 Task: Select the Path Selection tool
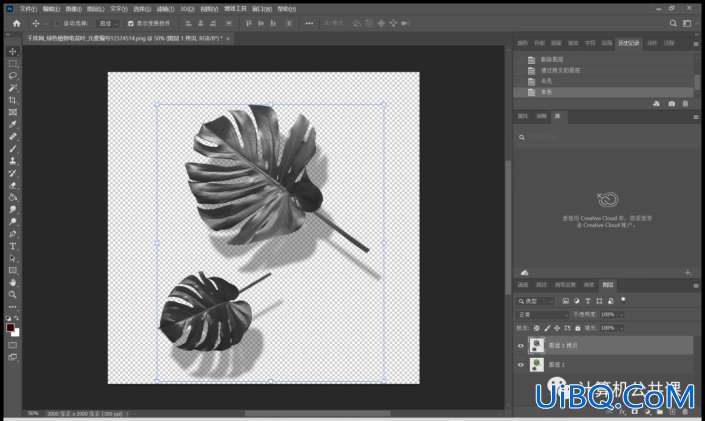tap(13, 258)
